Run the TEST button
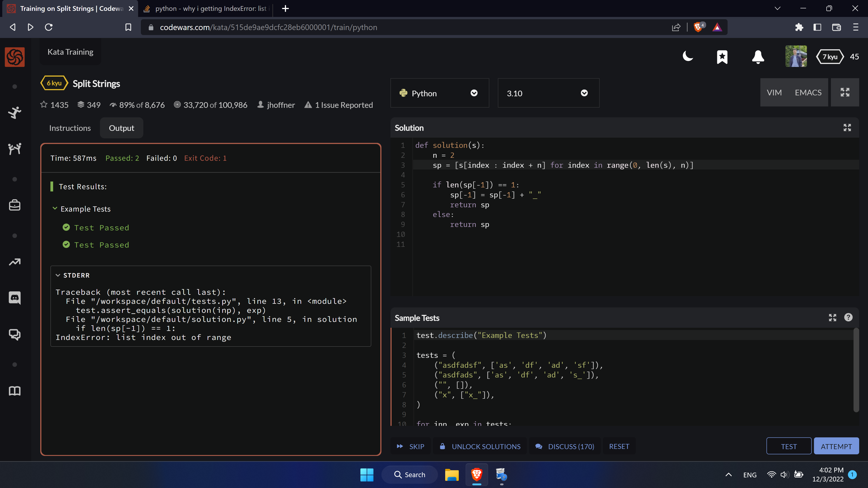This screenshot has height=488, width=868. point(788,446)
